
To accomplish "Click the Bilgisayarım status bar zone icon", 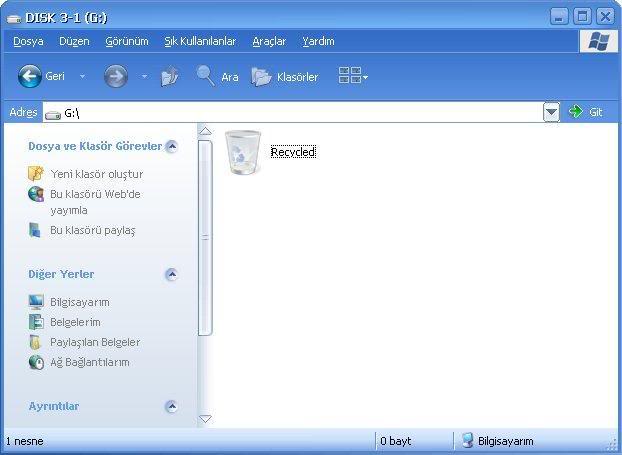I will [x=468, y=440].
